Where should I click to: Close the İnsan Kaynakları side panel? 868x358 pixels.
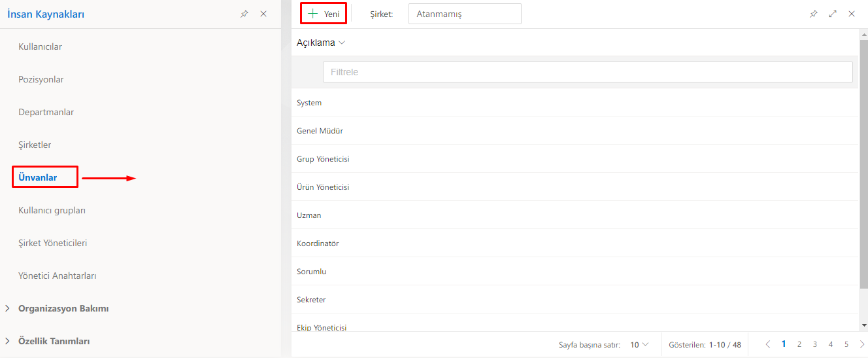point(263,14)
